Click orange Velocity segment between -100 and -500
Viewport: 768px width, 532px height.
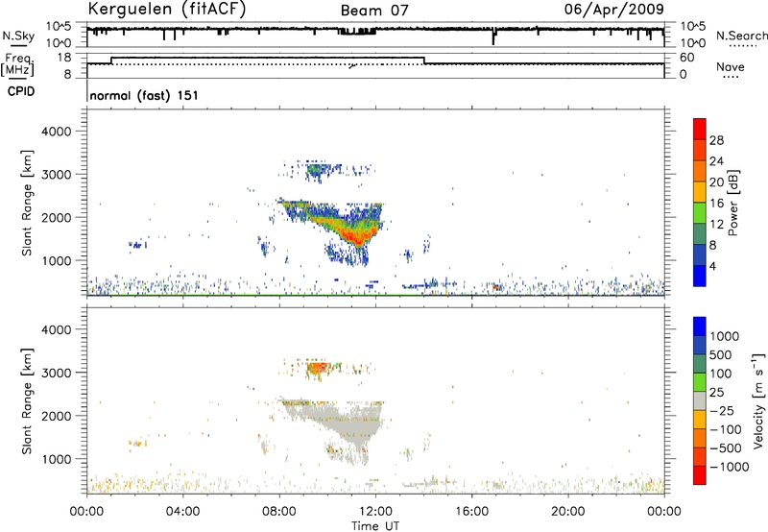point(700,438)
